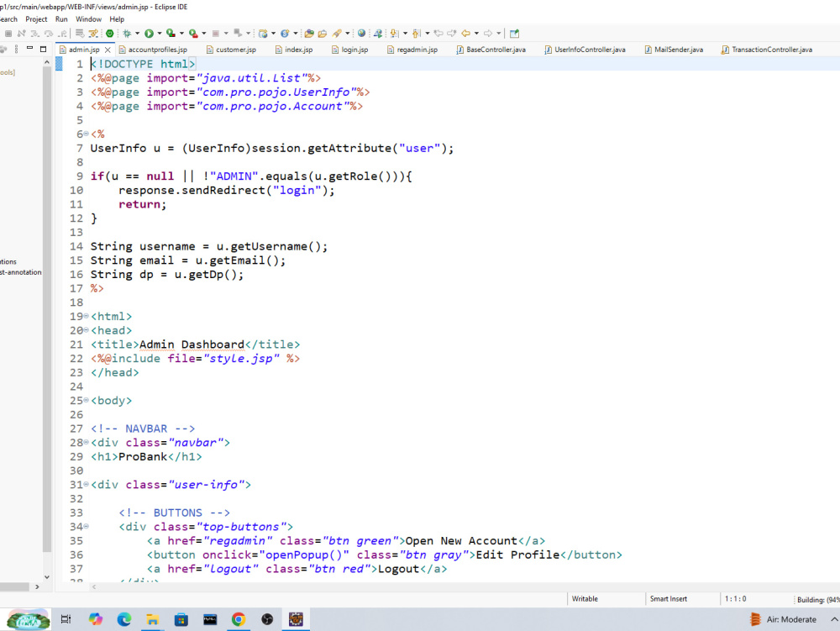Switch to accountprofiles.jsp tab

(153, 50)
